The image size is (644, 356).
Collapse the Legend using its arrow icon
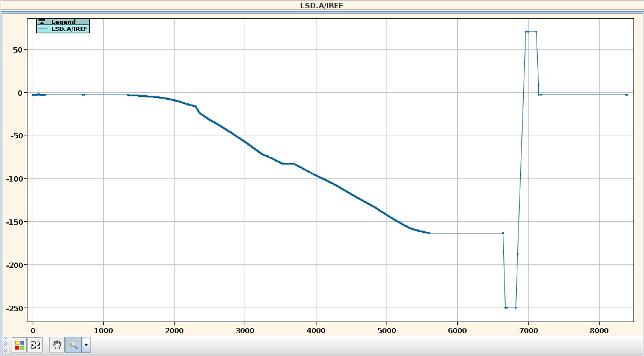[x=41, y=22]
